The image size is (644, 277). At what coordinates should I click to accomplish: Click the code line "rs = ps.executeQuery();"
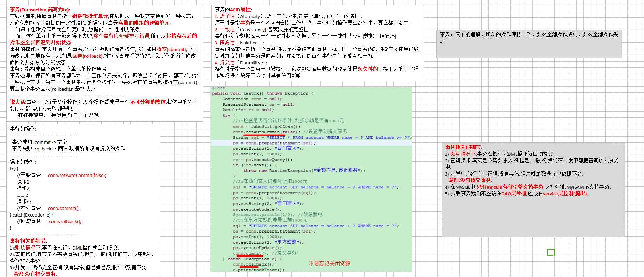[x=263, y=160]
